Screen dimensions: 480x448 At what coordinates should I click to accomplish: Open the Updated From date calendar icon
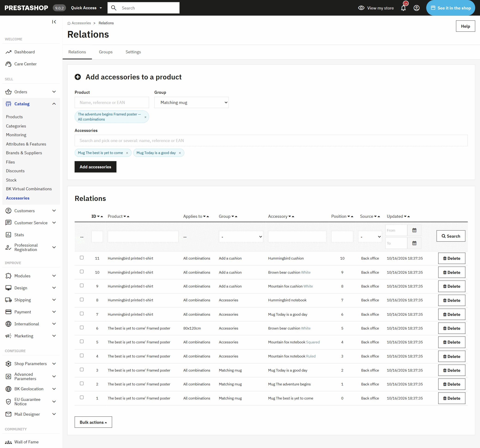coord(414,230)
